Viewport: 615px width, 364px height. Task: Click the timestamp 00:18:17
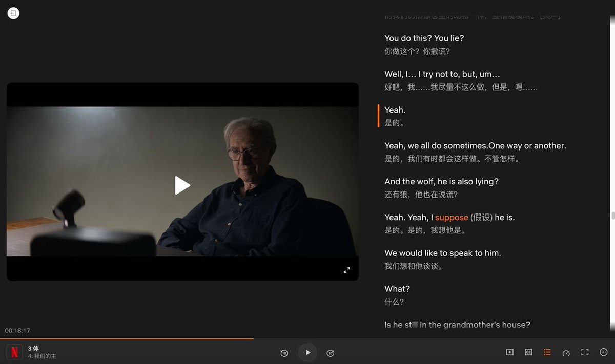tap(17, 331)
